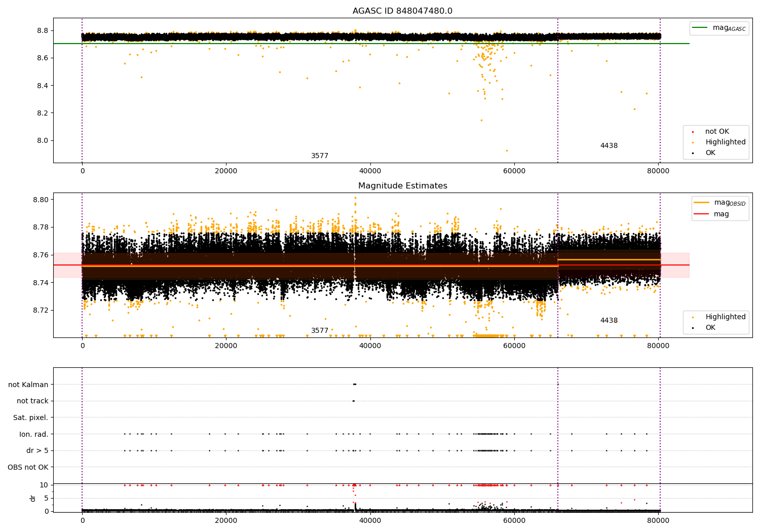Click the 8.8 y-axis tick of top plot
760x532 pixels.
pyautogui.click(x=43, y=30)
